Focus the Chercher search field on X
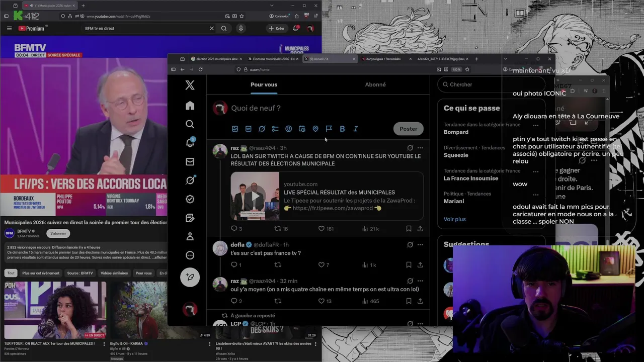 [491, 84]
